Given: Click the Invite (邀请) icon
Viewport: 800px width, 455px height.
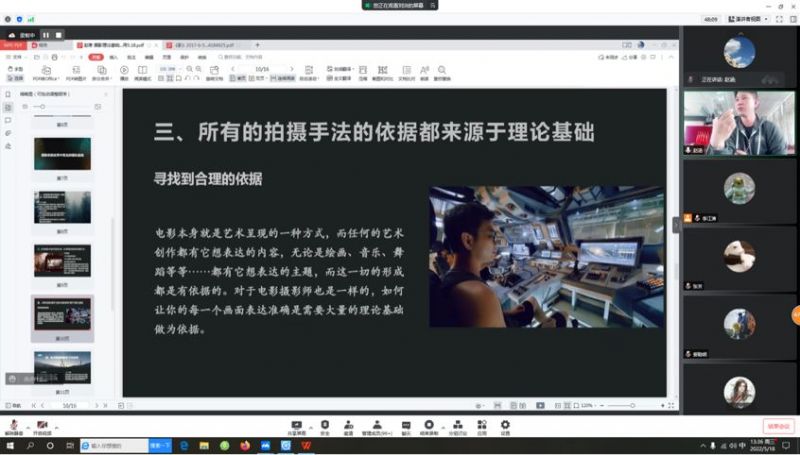Looking at the screenshot, I should [x=348, y=425].
